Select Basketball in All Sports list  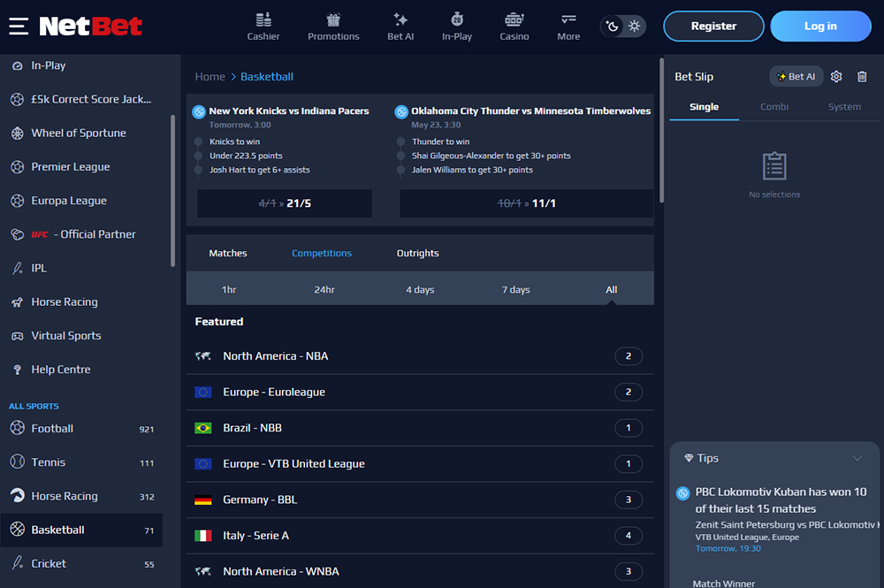(x=81, y=530)
